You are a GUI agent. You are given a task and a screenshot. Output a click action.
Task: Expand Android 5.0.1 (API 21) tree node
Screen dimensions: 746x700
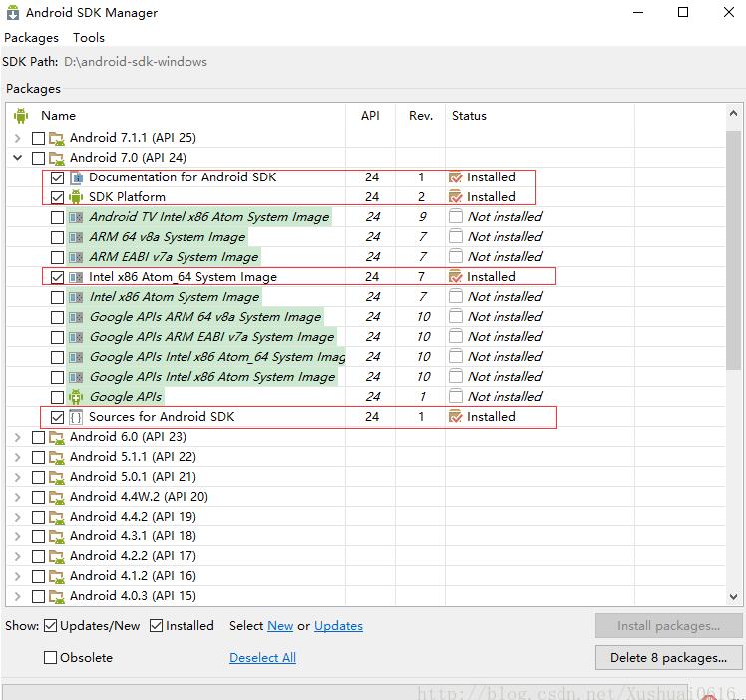[x=18, y=477]
